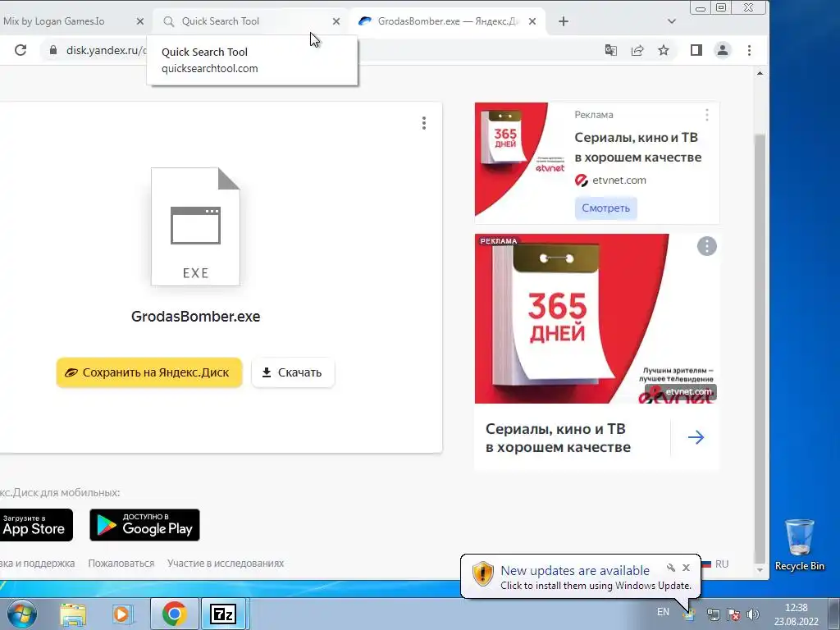Click the padlock site info icon

[x=52, y=50]
